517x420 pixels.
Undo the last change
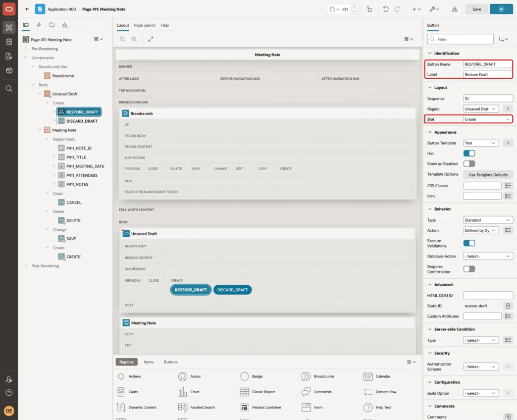[385, 9]
